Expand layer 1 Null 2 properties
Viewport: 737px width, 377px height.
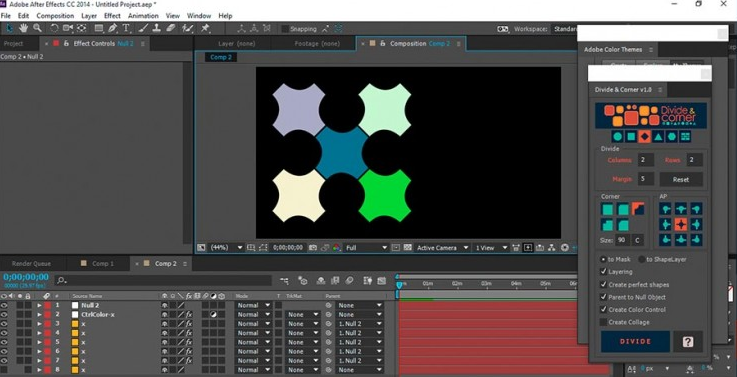click(x=39, y=305)
